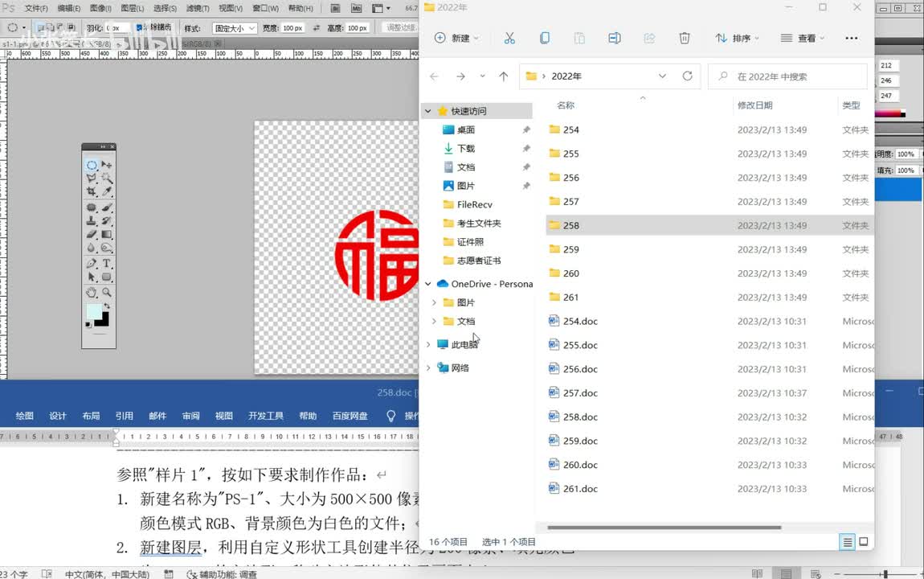Select the Pen tool
Viewport: 924px width, 579px height.
click(92, 264)
